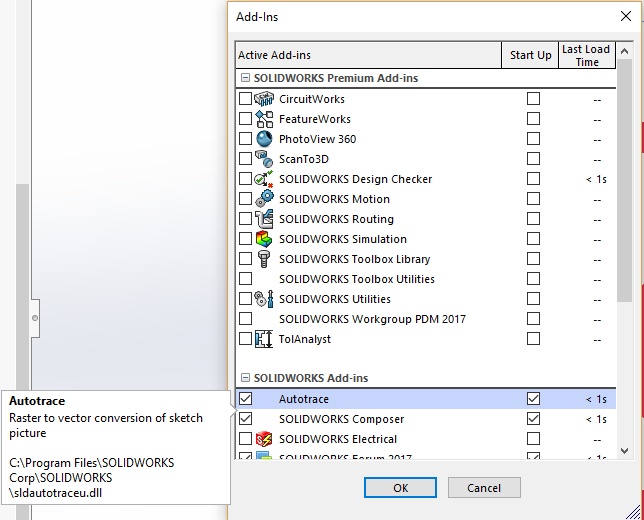
Task: Select the PhotoView 360 label
Action: [317, 139]
